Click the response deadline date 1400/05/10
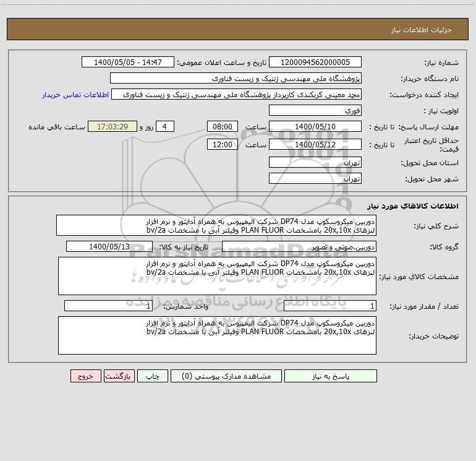Screen dimensions: 476x461 pyautogui.click(x=315, y=126)
